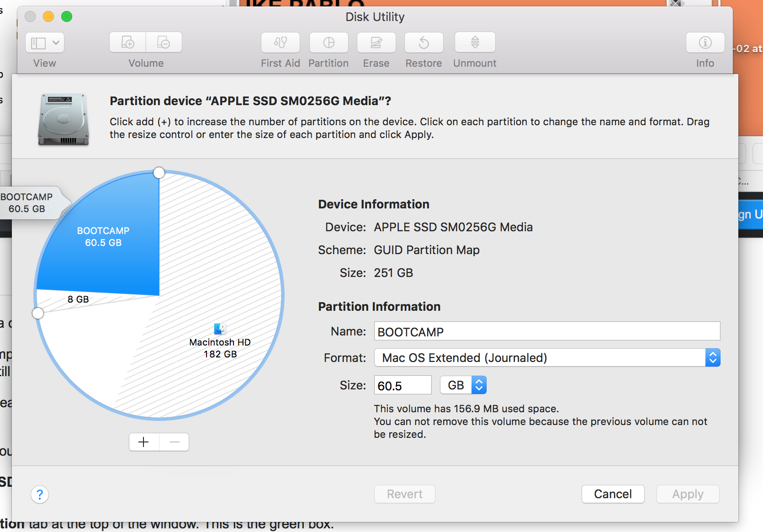Click the hard drive icon in the dialog
Viewport: 763px width, 532px height.
pos(64,120)
